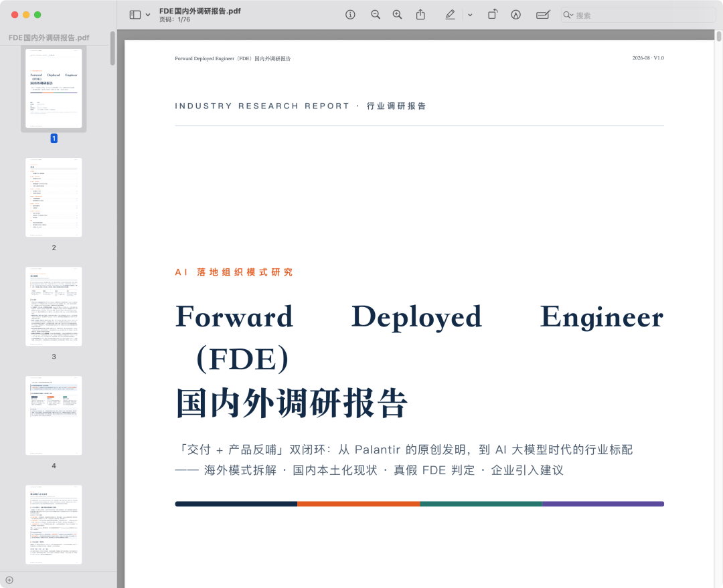This screenshot has height=588, width=723.
Task: Select page 2 thumbnail
Action: coord(54,197)
